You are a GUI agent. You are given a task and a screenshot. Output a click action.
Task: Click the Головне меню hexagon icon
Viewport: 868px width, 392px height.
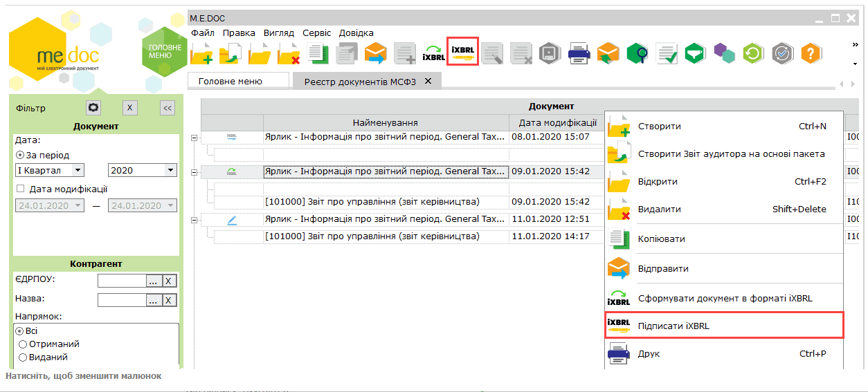(x=165, y=51)
